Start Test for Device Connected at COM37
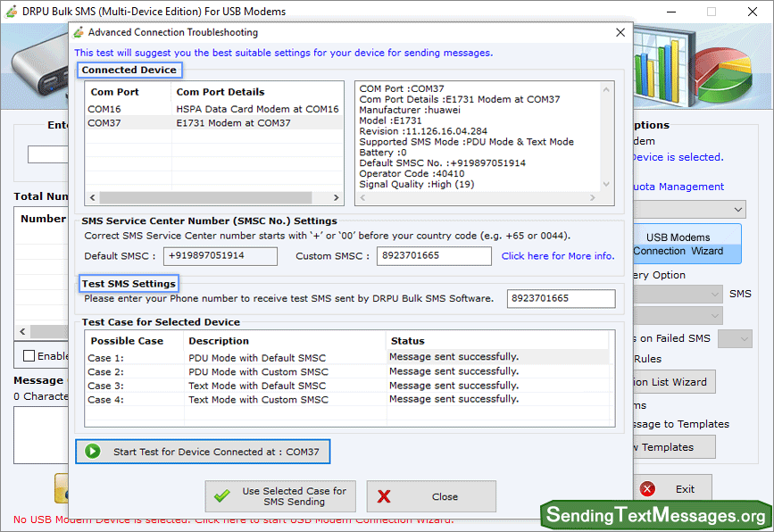This screenshot has width=774, height=532. [x=203, y=452]
